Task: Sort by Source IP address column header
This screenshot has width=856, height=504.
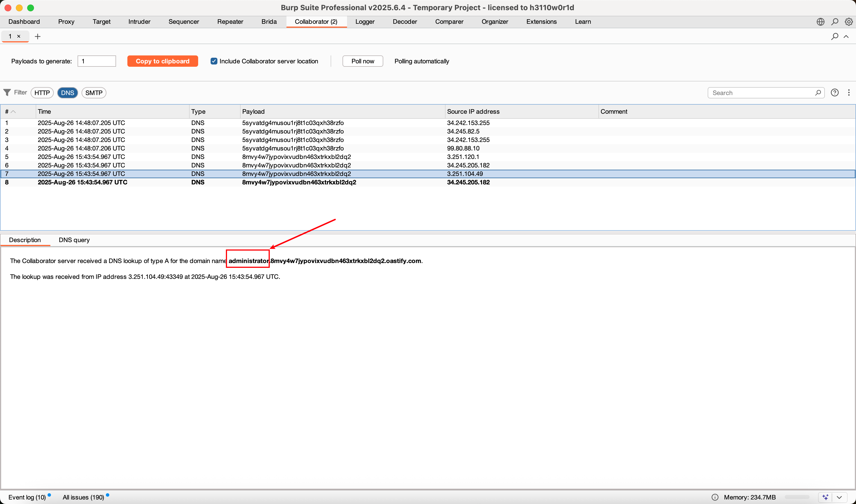Action: 522,111
